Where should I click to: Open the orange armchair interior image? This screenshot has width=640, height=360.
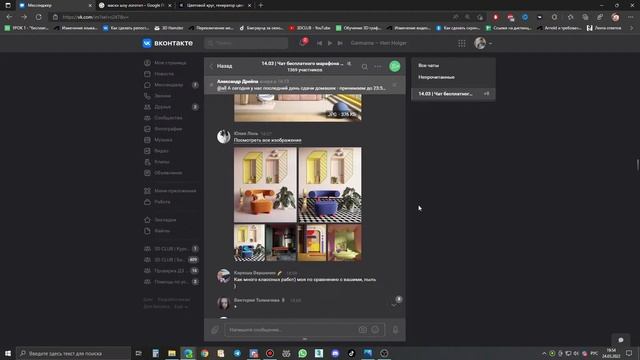[x=265, y=185]
